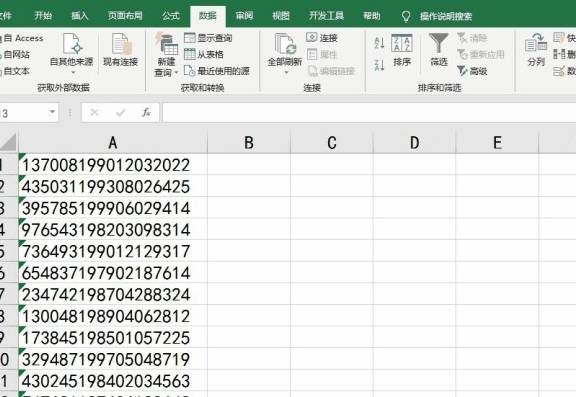Click the fx insert function button
The width and height of the screenshot is (576, 397).
coord(146,112)
